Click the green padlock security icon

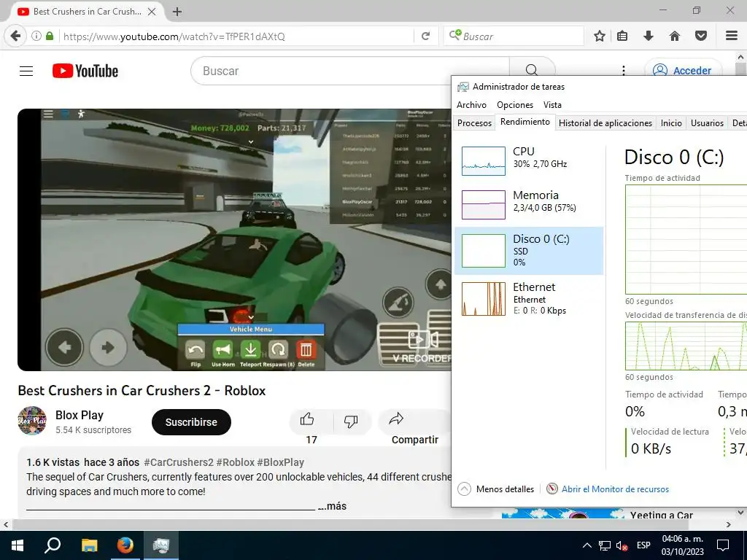50,36
